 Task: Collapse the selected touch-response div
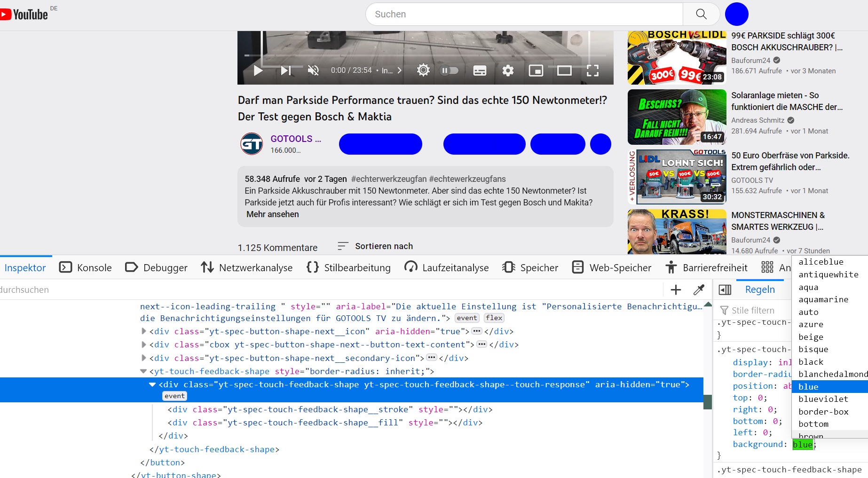point(152,384)
